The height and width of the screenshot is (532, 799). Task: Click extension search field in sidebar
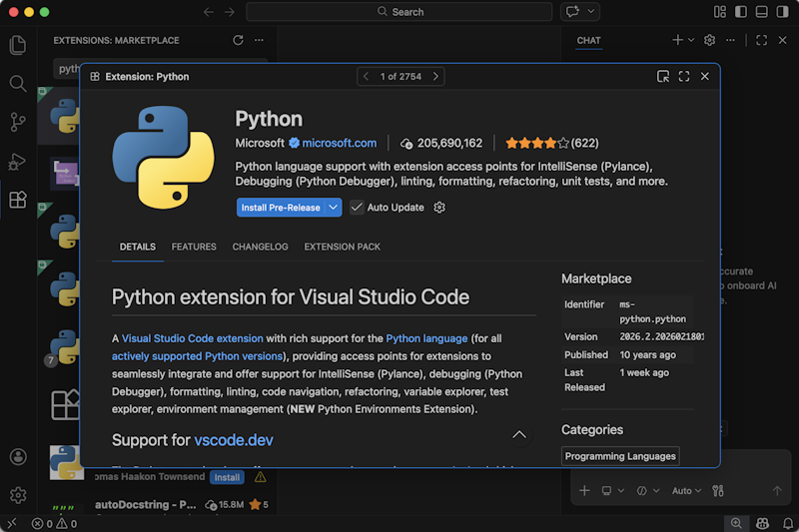point(161,68)
